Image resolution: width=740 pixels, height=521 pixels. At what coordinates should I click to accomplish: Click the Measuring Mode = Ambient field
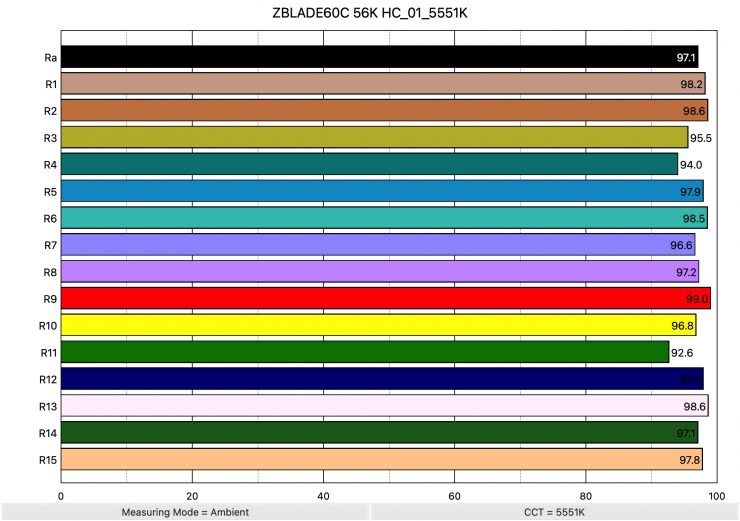(x=185, y=512)
